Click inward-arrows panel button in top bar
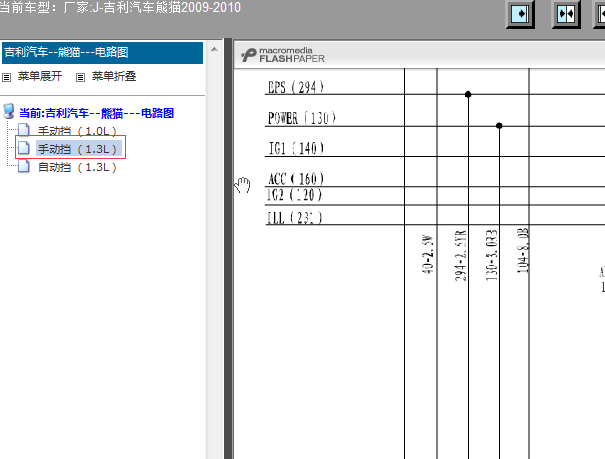 tap(566, 14)
